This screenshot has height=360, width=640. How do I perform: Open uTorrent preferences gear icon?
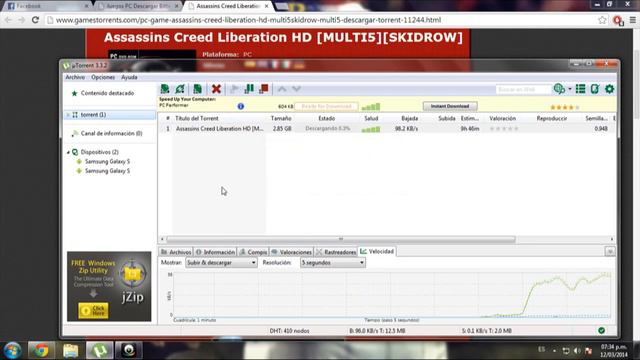point(609,89)
